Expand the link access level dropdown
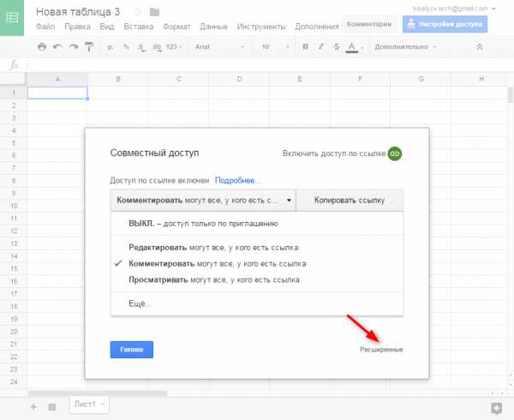The width and height of the screenshot is (514, 420). (x=203, y=201)
